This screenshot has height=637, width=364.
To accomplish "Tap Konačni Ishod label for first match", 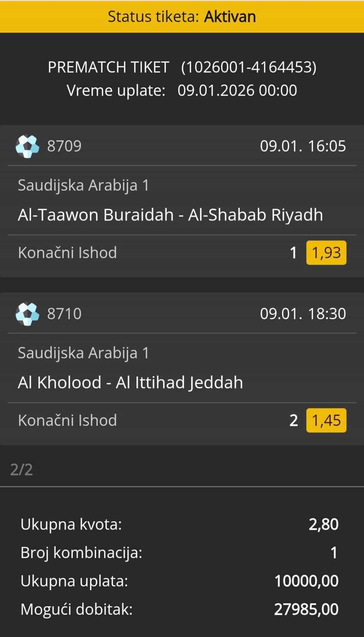I will pyautogui.click(x=67, y=253).
